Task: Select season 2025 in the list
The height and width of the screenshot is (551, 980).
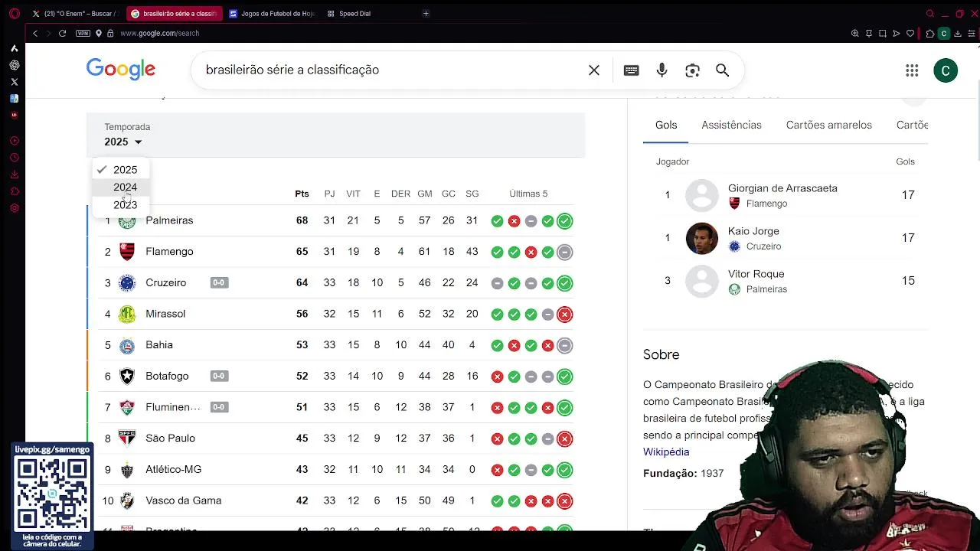Action: click(120, 170)
